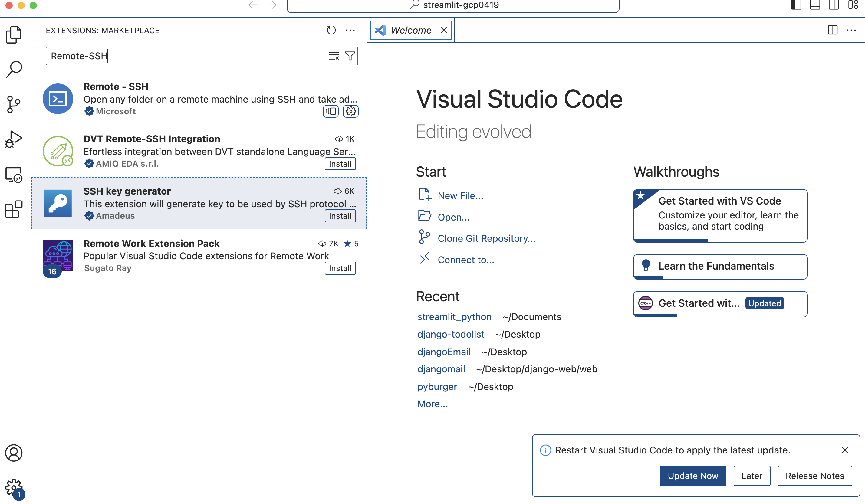The height and width of the screenshot is (504, 865).
Task: Select "Sugato Ray" publisher name
Action: 108,268
